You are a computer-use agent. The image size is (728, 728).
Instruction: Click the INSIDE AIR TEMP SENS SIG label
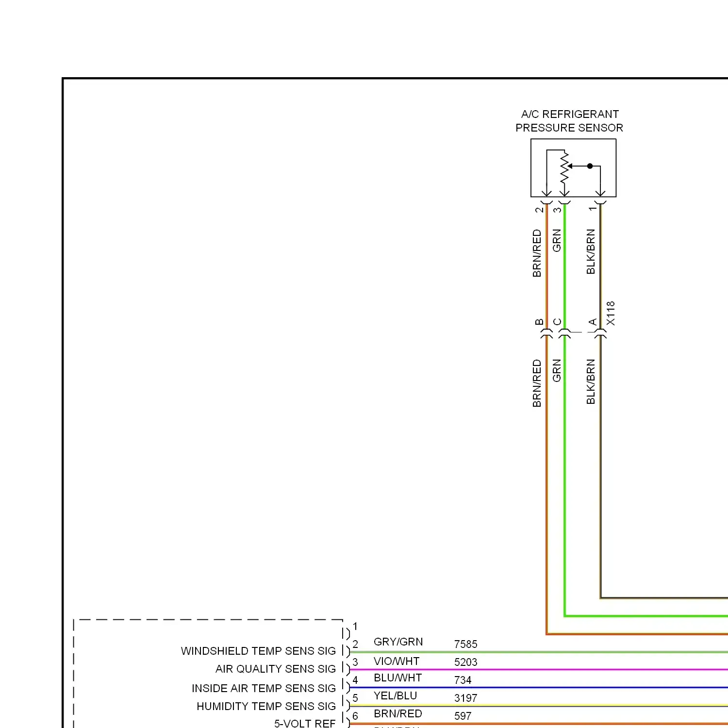[264, 688]
